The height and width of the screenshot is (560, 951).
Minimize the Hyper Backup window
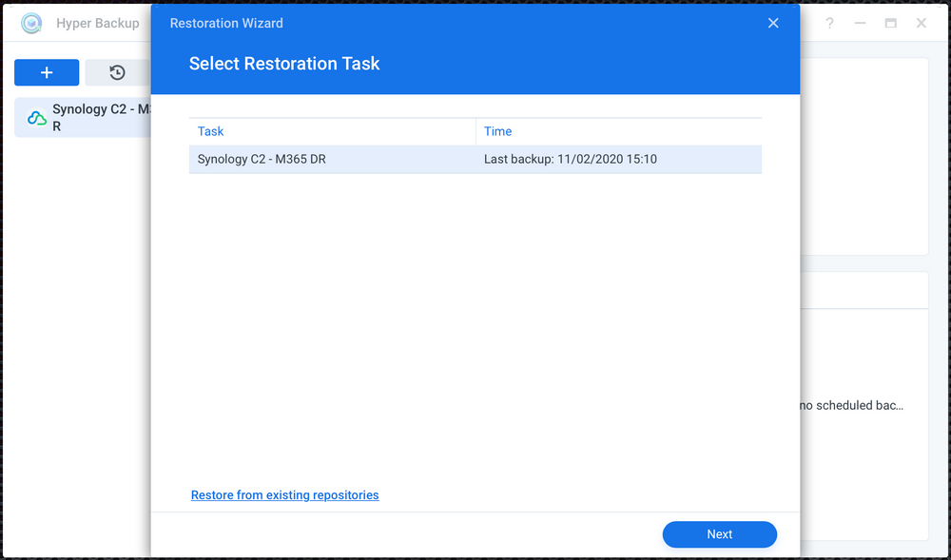(860, 23)
